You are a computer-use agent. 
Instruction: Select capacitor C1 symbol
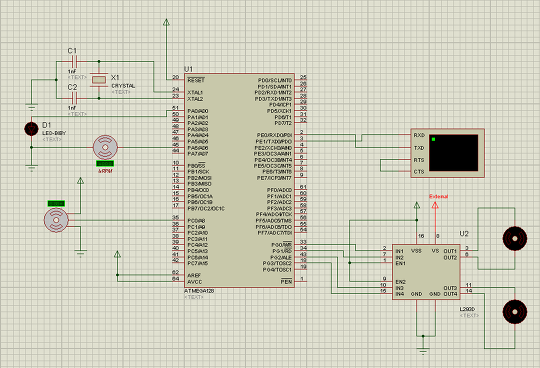click(74, 62)
